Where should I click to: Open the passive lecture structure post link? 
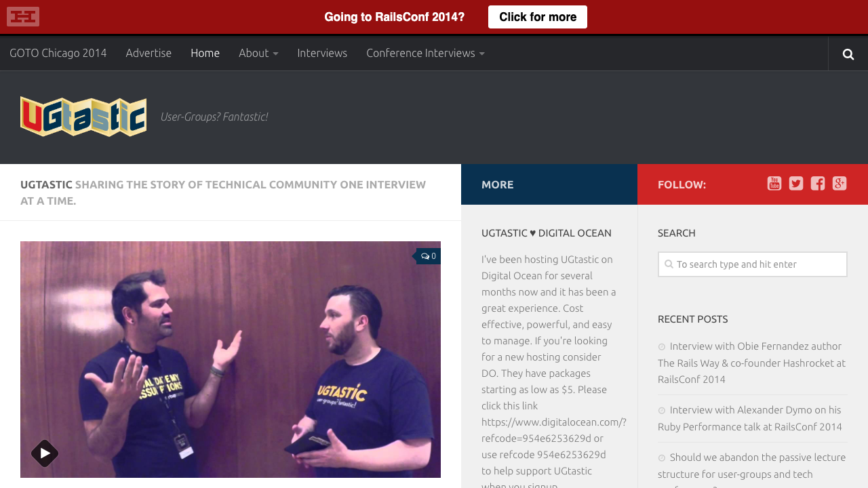[x=751, y=469]
